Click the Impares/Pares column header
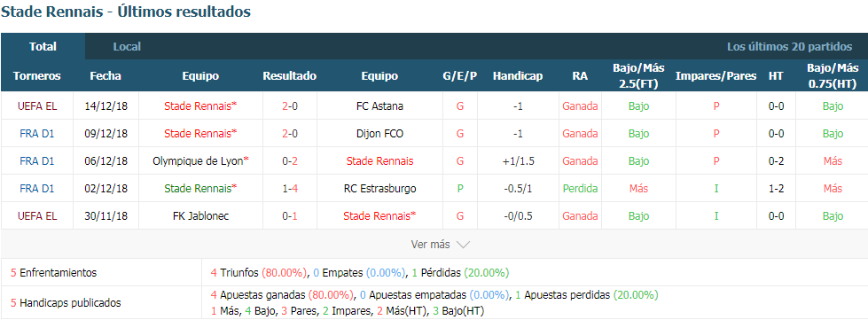 coord(716,76)
